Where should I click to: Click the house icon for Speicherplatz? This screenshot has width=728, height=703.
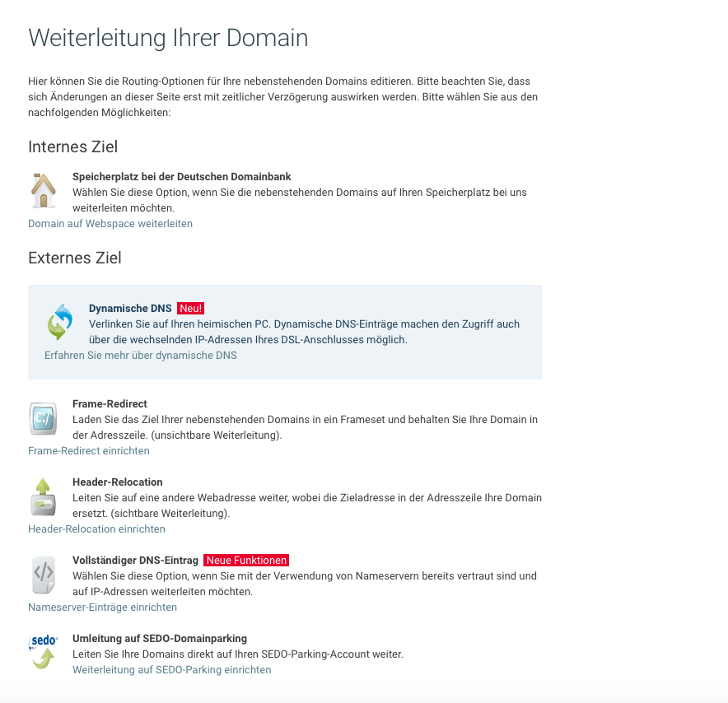43,190
